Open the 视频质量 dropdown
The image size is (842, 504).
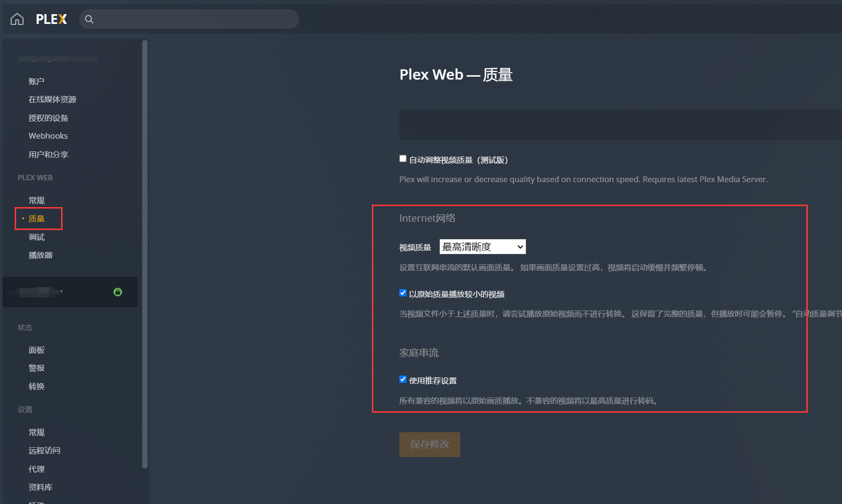(482, 247)
